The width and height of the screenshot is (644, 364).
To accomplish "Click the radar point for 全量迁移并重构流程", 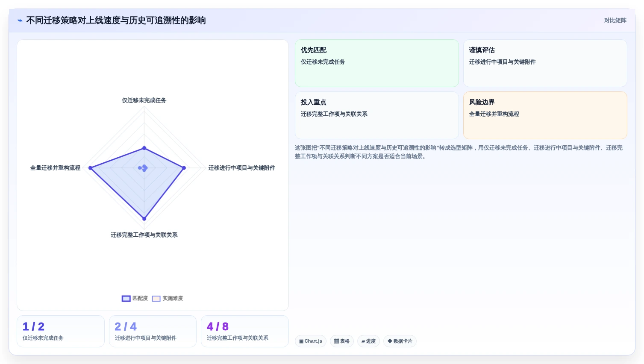I will click(x=90, y=168).
